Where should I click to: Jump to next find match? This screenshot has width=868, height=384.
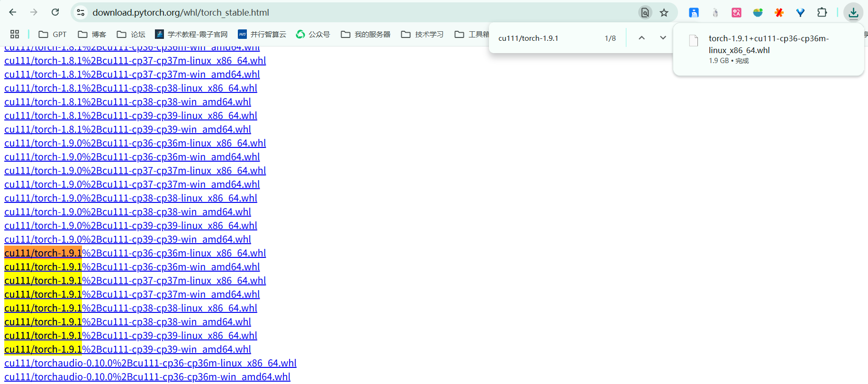click(x=663, y=38)
